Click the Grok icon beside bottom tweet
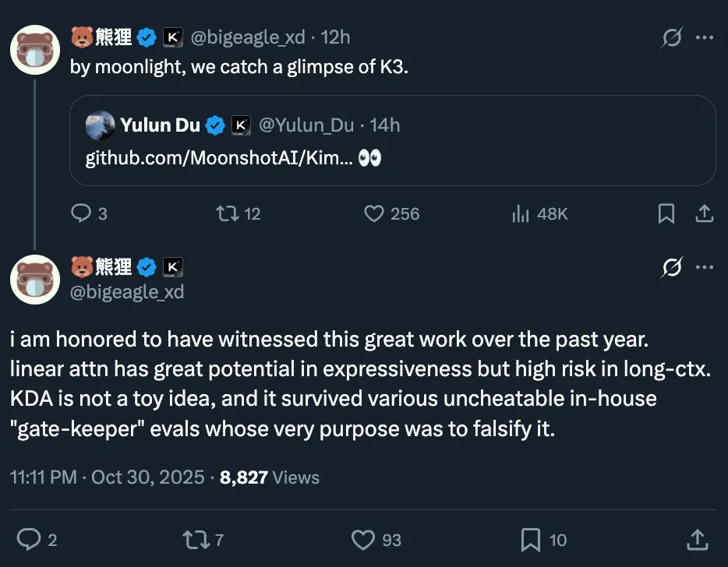Screen dimensions: 728x567 [x=671, y=266]
